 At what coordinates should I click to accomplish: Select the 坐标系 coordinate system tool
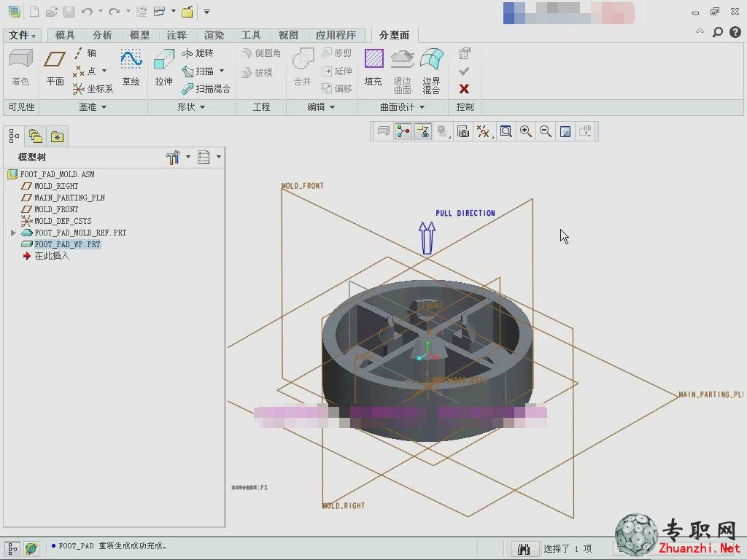point(93,88)
